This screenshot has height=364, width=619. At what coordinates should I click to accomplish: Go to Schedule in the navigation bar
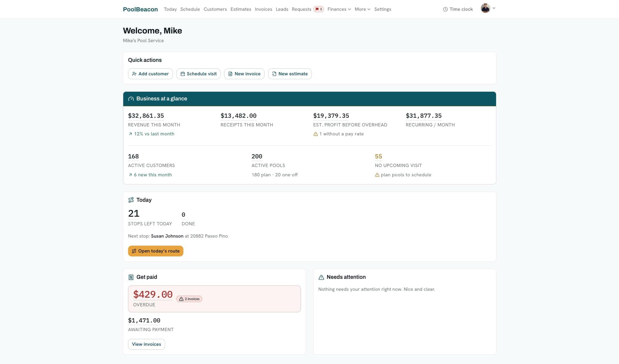[190, 9]
